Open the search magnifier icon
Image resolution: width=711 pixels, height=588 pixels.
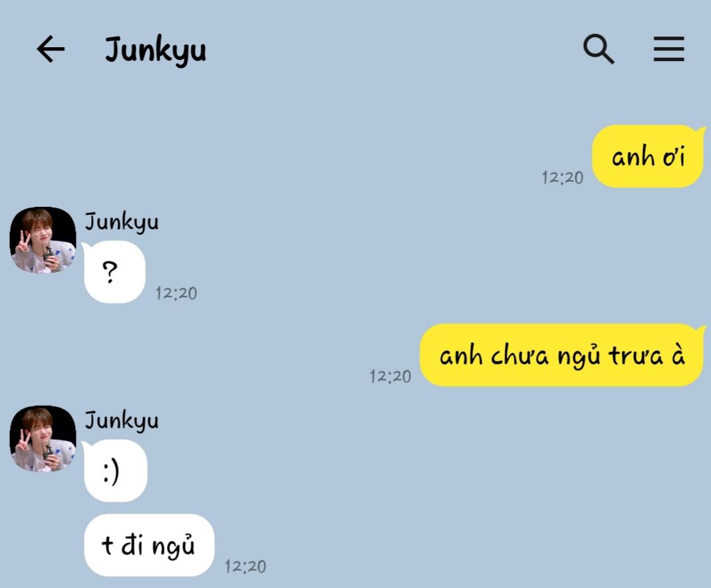click(599, 49)
